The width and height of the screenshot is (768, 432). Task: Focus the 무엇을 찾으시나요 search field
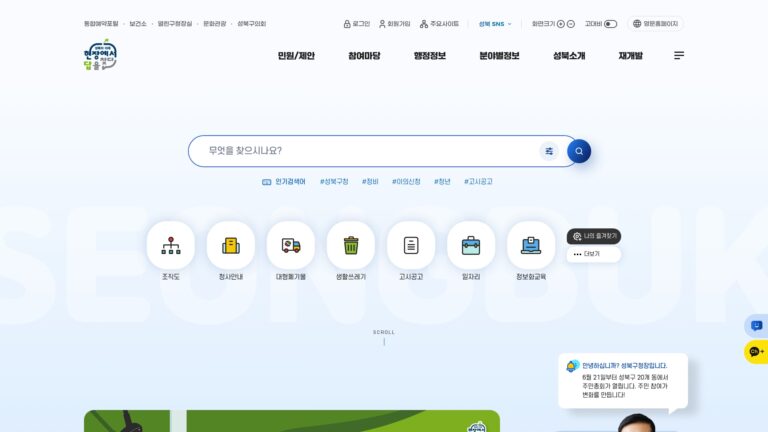point(372,151)
